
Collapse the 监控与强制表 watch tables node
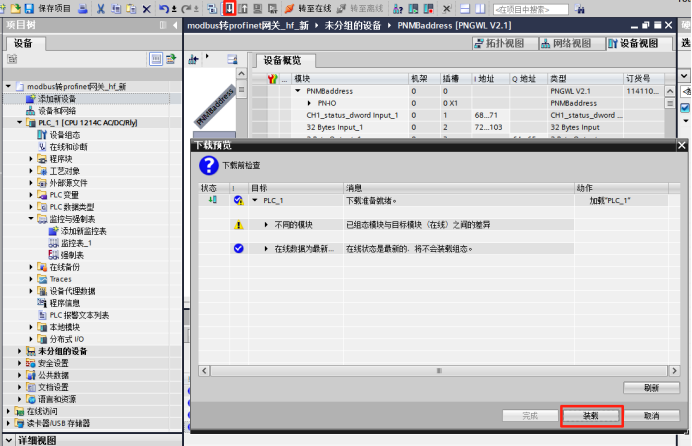31,219
